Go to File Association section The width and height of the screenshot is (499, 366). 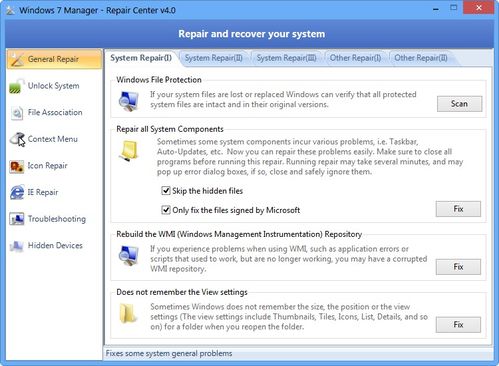[x=55, y=112]
